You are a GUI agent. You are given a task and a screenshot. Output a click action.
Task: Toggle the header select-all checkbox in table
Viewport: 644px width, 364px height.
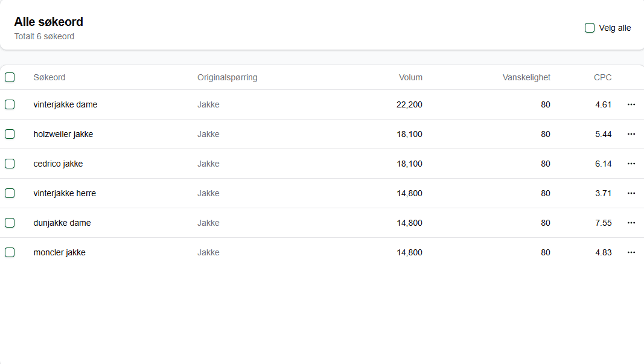click(10, 77)
